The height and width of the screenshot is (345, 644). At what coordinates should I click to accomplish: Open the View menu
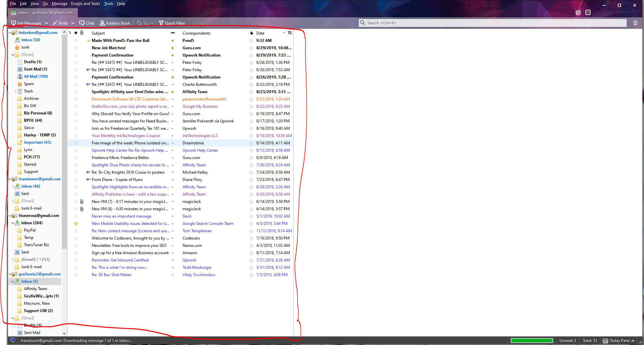(x=35, y=4)
